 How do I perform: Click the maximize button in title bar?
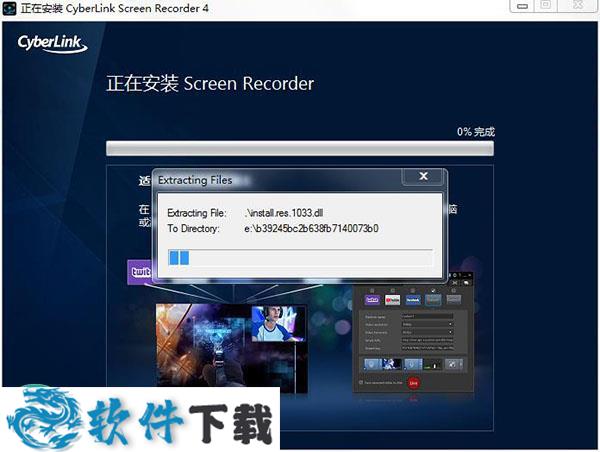coord(546,5)
